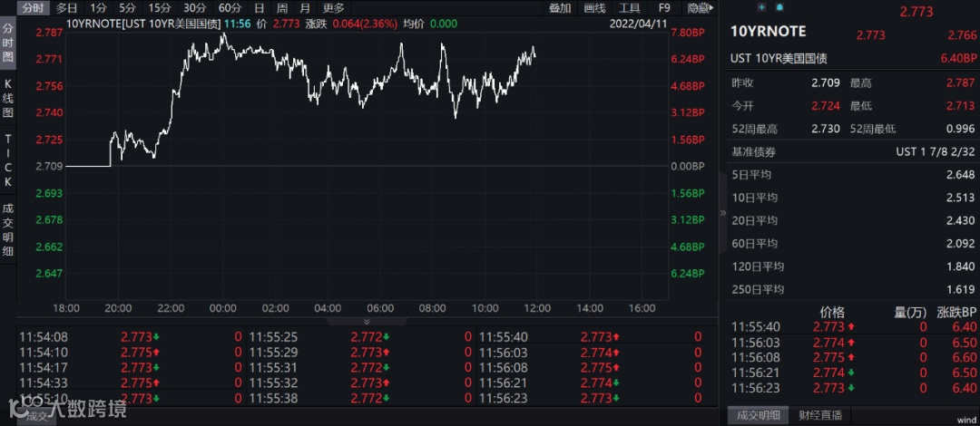Select the 日 daily chart tab
This screenshot has width=980, height=426.
point(260,8)
